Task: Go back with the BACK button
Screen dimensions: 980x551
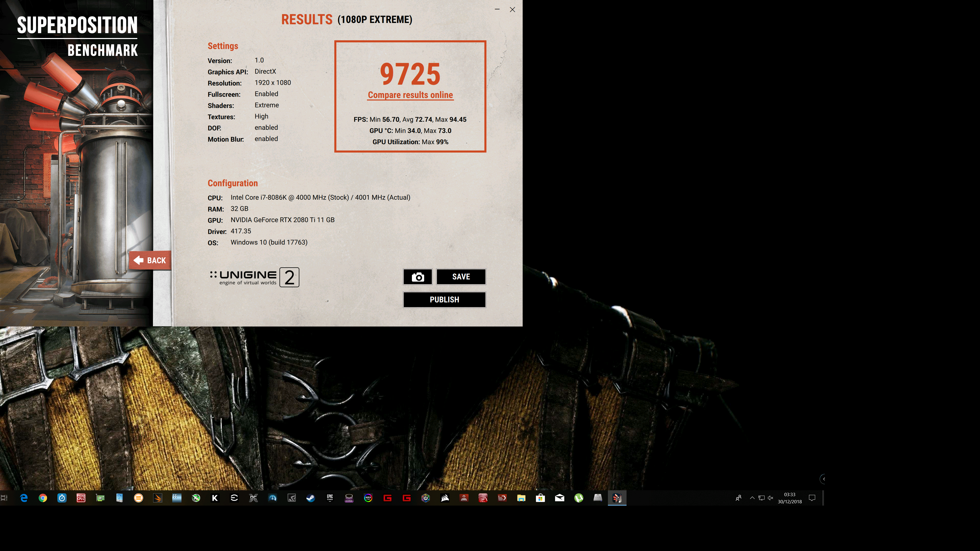Action: pyautogui.click(x=150, y=260)
